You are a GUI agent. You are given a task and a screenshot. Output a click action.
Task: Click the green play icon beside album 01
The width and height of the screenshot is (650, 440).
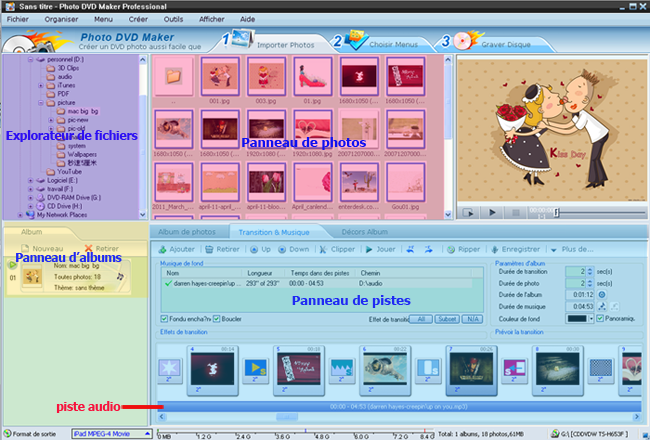(x=12, y=265)
